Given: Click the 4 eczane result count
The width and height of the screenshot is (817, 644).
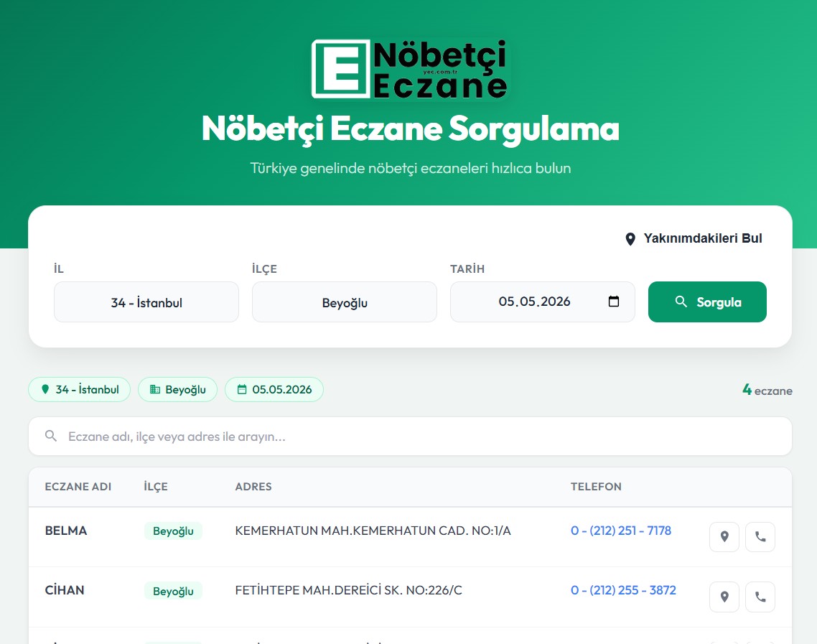Looking at the screenshot, I should 767,390.
